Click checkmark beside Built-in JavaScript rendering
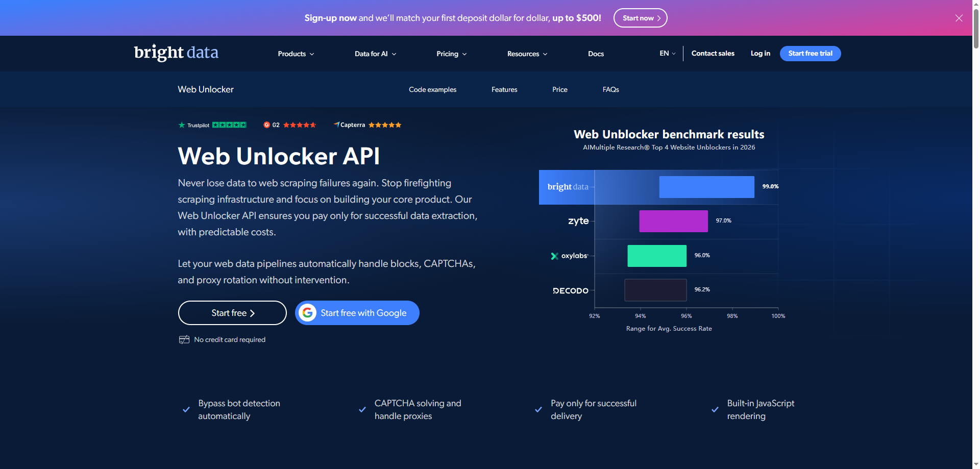The height and width of the screenshot is (469, 980). click(715, 410)
